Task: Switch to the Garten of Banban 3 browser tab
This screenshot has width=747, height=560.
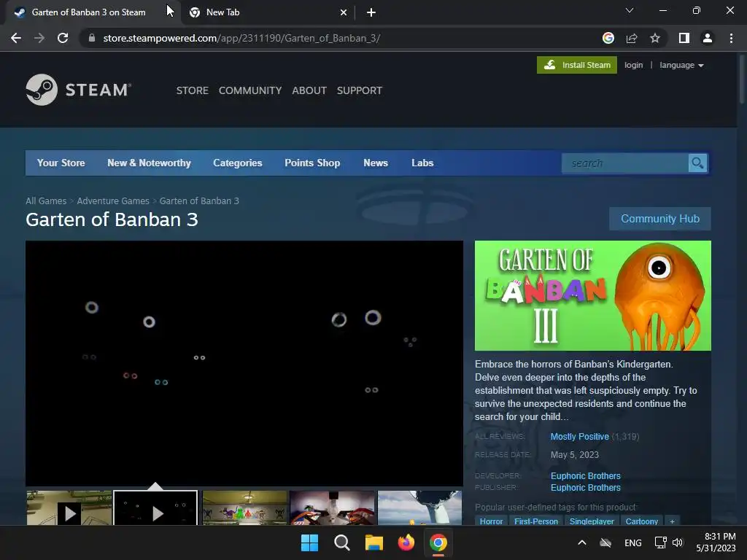Action: (x=88, y=12)
